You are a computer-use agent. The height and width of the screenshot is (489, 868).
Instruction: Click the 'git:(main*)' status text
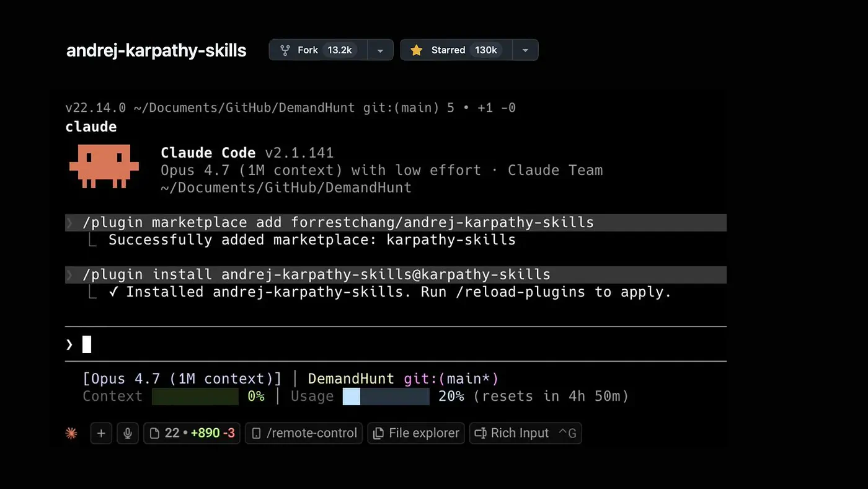[x=451, y=379]
